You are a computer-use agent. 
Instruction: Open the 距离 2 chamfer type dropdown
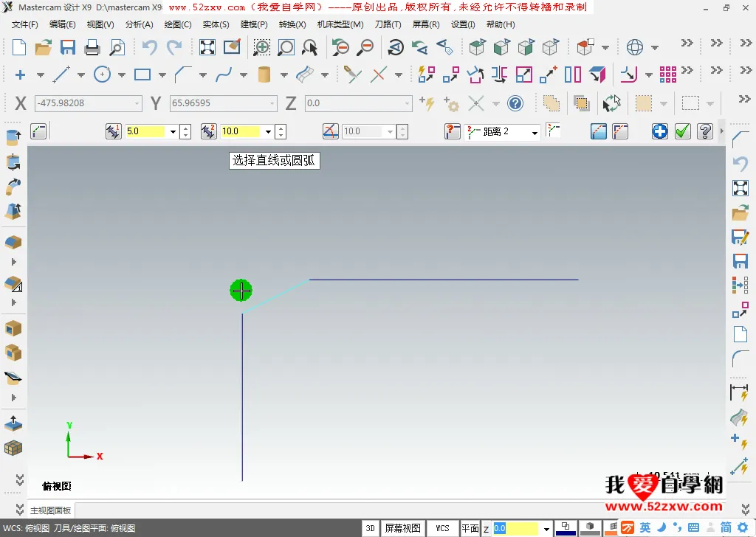[535, 132]
